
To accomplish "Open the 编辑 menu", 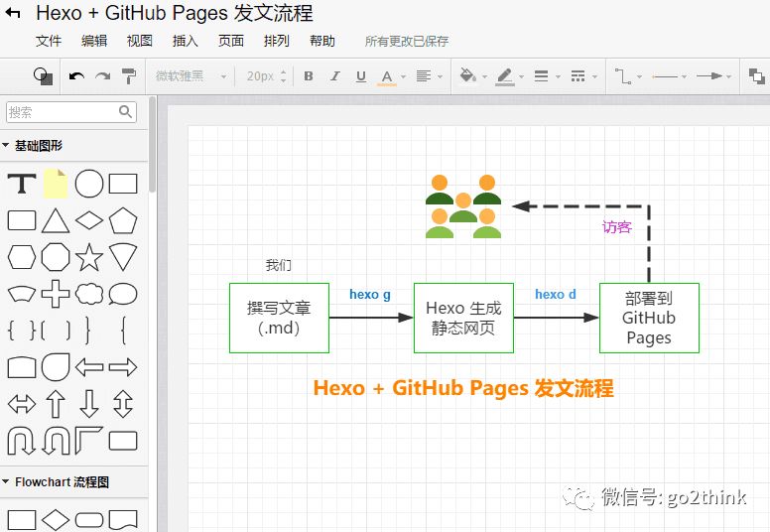I will 94,41.
